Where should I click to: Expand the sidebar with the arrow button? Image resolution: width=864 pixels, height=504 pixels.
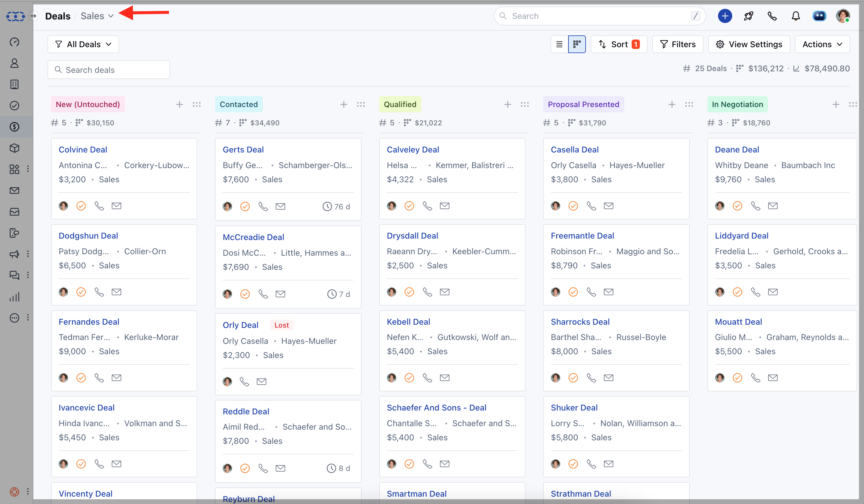click(33, 16)
